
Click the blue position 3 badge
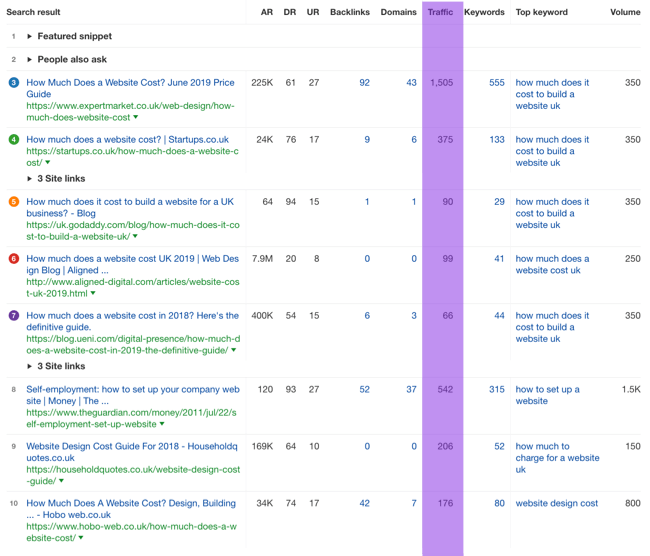13,83
